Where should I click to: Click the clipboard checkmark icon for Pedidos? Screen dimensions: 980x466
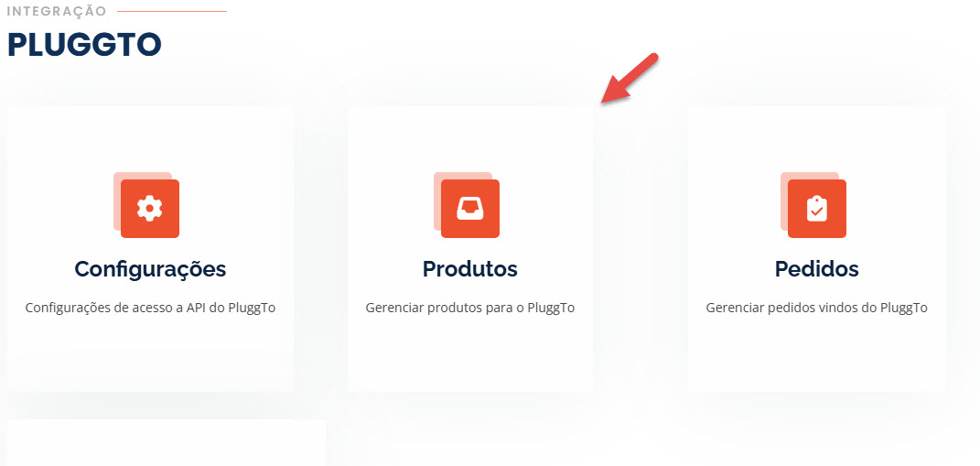point(816,209)
